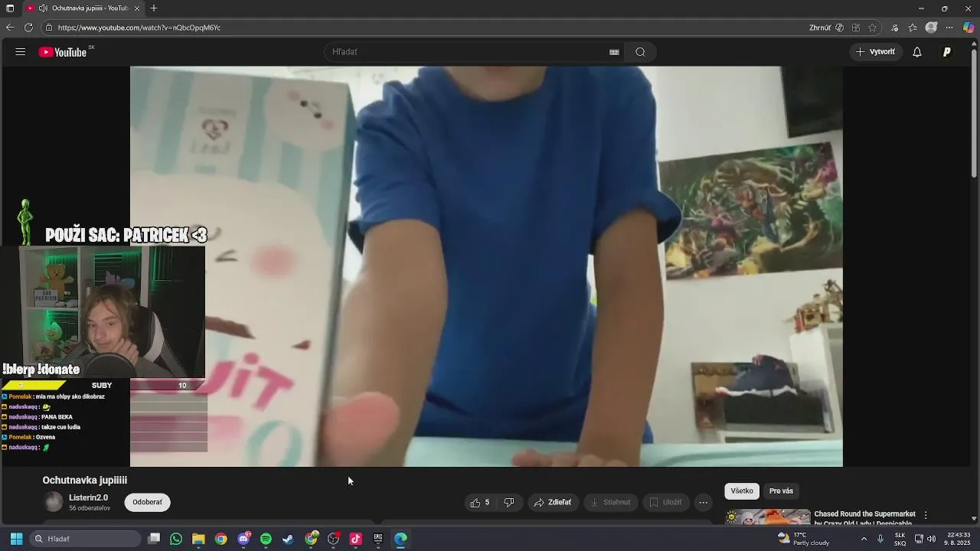Click the magnifier search button

pyautogui.click(x=640, y=52)
